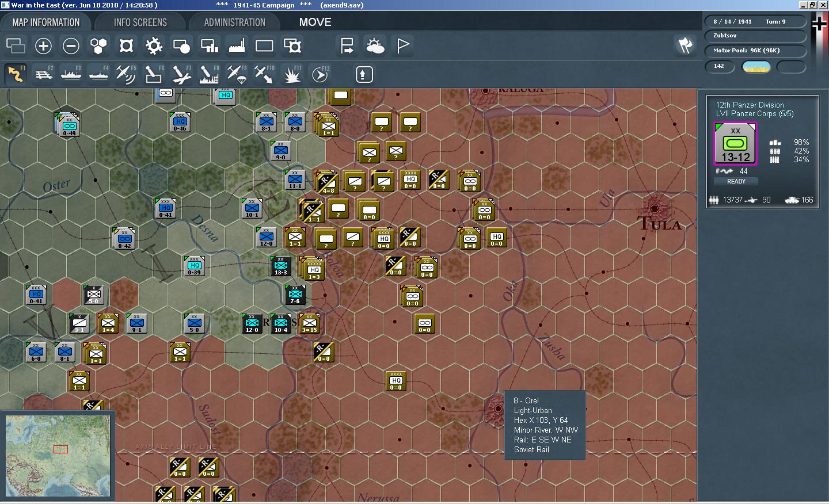829x504 pixels.
Task: Click the 42% supply readout
Action: point(801,151)
